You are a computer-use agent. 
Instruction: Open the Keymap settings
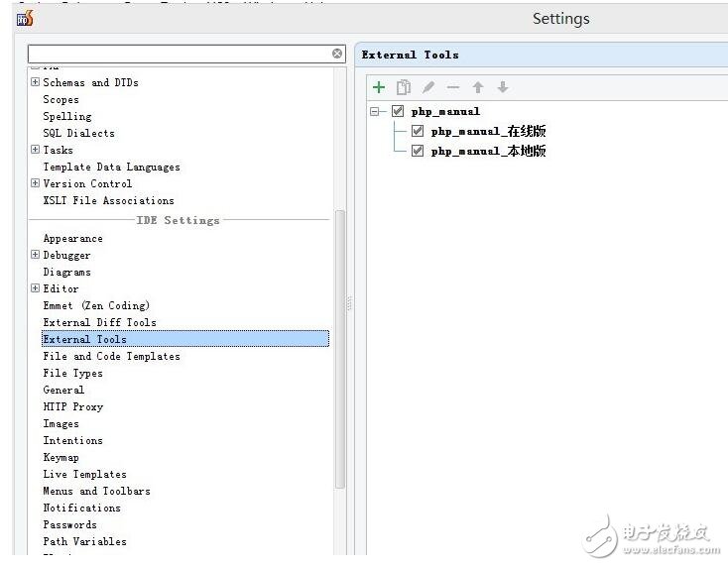coord(61,458)
